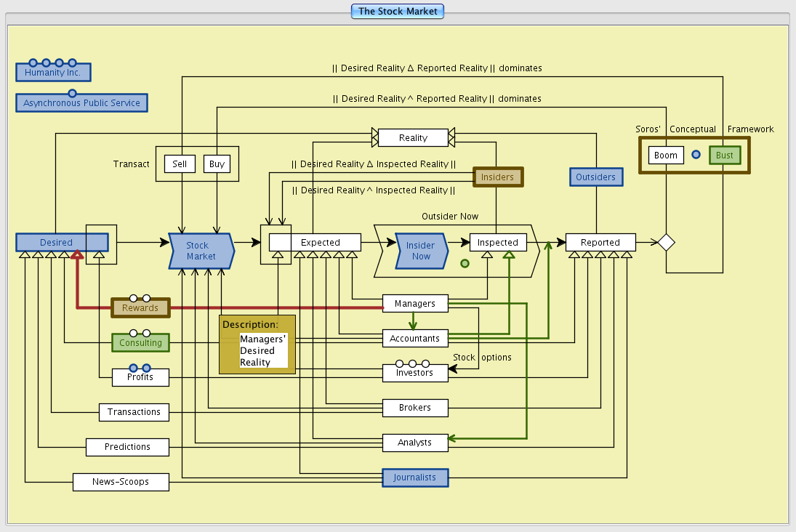Image resolution: width=796 pixels, height=532 pixels.
Task: Click the green Consulting box
Action: [x=140, y=343]
